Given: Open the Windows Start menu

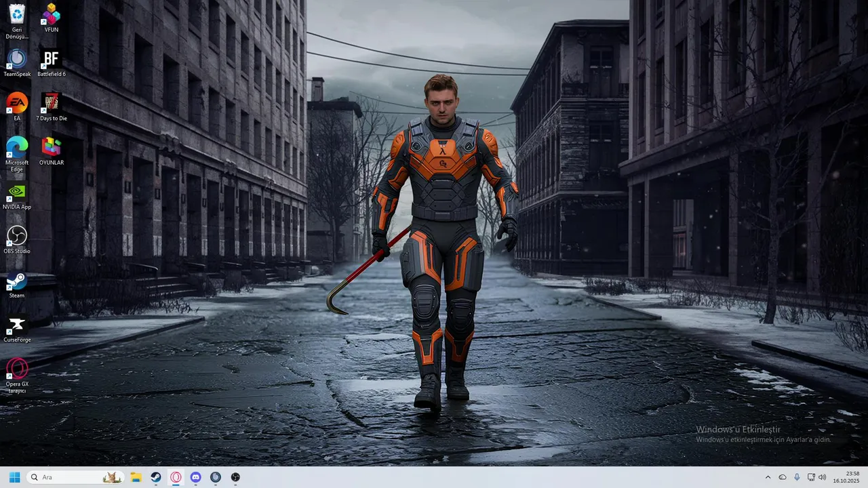Looking at the screenshot, I should [x=14, y=477].
